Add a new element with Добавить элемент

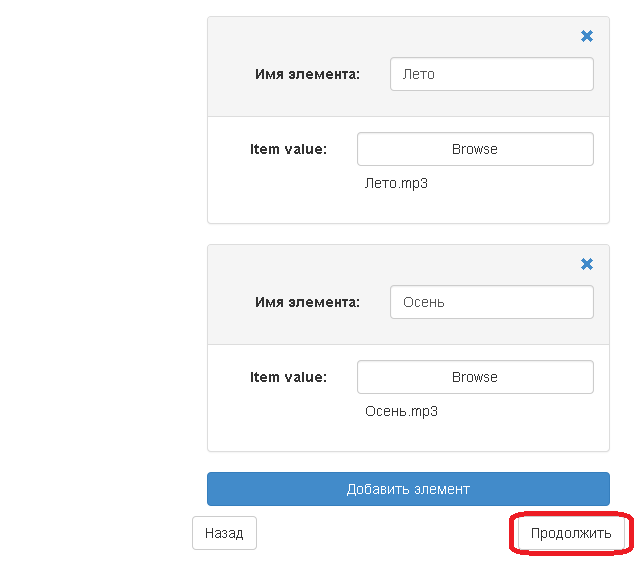tap(408, 489)
